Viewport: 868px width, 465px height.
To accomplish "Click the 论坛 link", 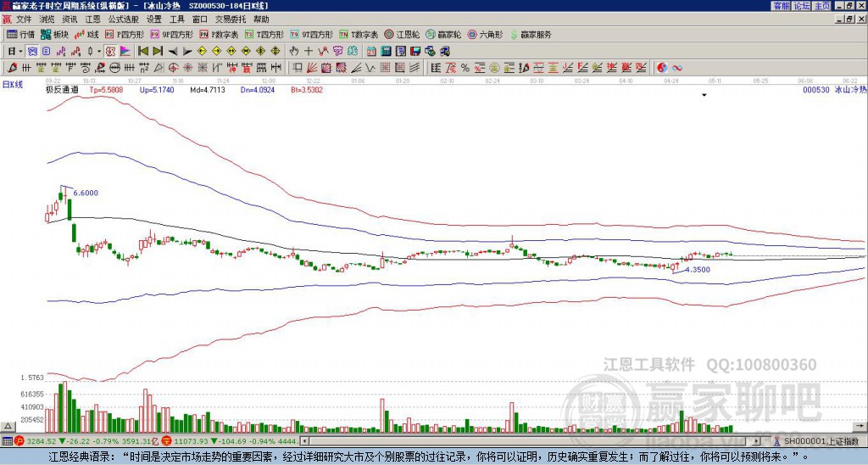I will point(802,6).
